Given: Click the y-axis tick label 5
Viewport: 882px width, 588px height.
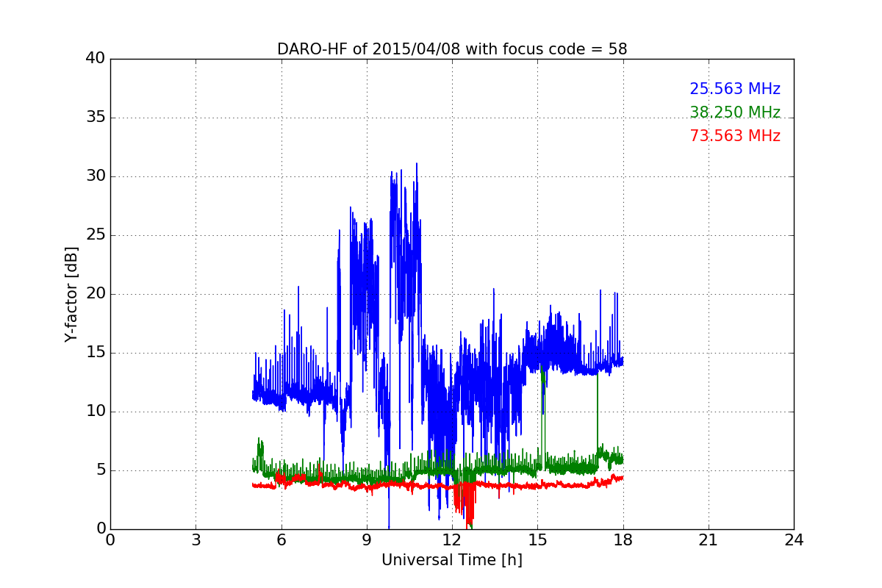Looking at the screenshot, I should tap(101, 470).
